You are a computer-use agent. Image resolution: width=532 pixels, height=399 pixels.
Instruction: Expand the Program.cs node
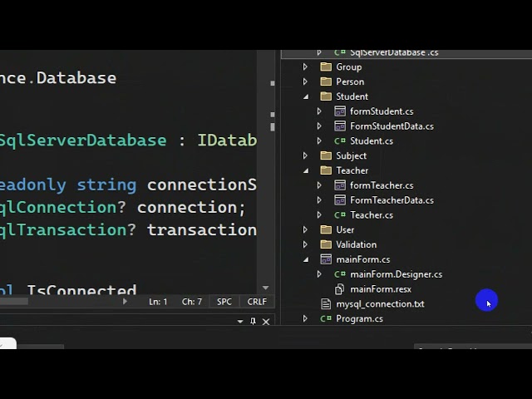(305, 318)
